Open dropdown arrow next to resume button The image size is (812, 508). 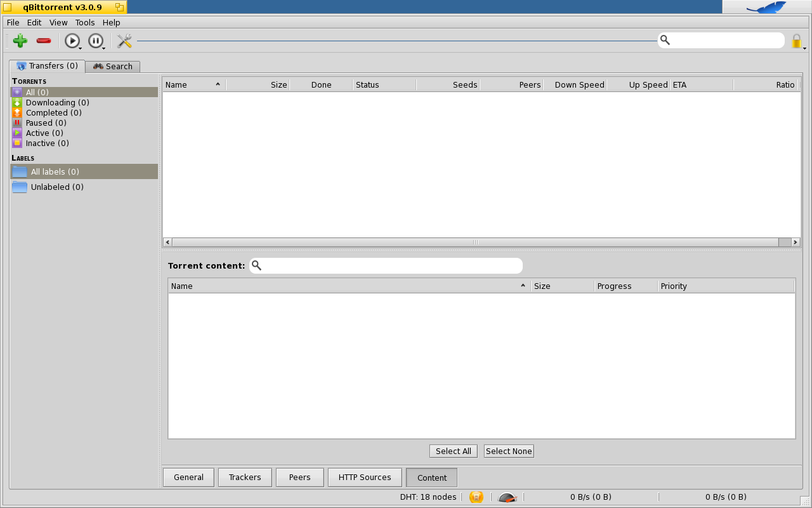point(81,48)
